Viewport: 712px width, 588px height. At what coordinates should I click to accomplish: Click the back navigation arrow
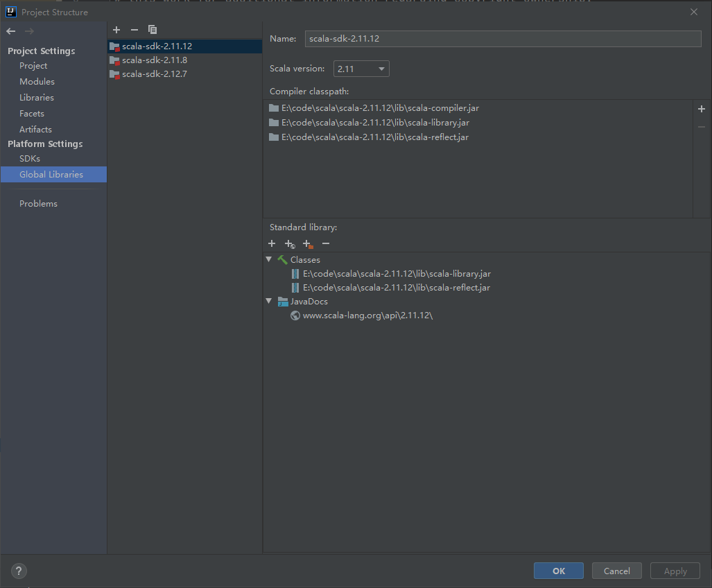click(11, 31)
